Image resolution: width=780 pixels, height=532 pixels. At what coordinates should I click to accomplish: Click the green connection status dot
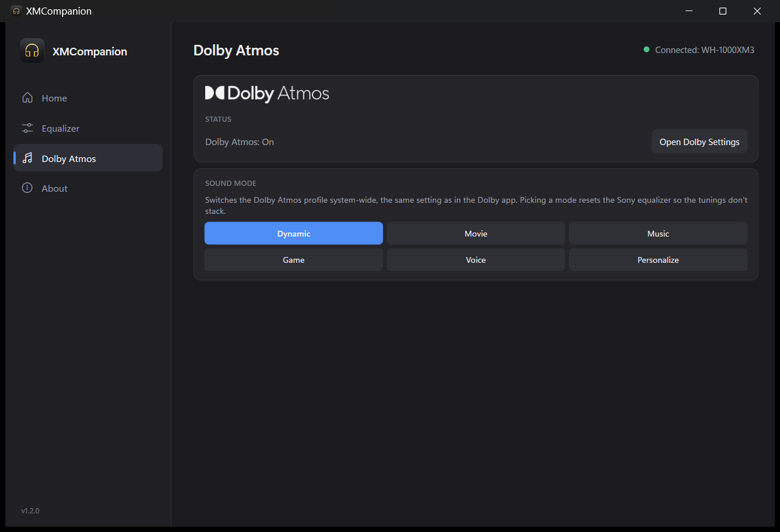pyautogui.click(x=646, y=50)
